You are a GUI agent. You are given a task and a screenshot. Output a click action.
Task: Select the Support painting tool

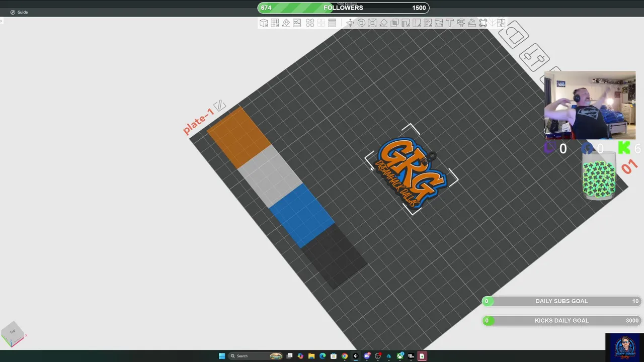pos(406,23)
